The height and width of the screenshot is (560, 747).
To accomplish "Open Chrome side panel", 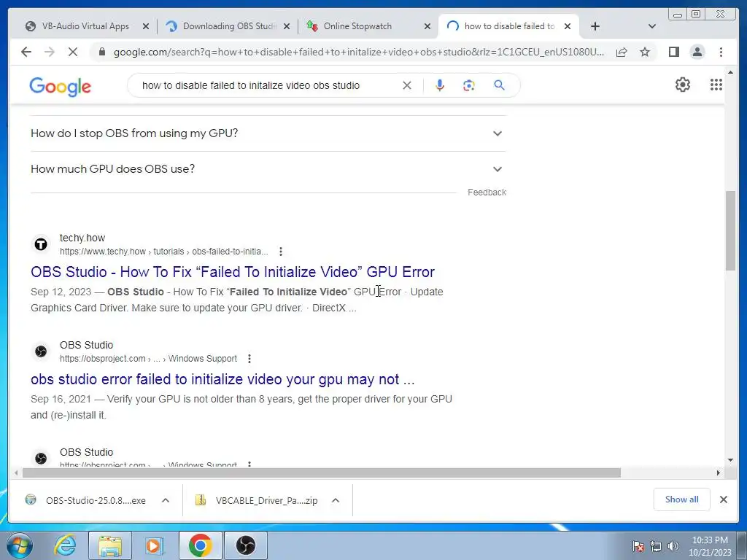I will [x=673, y=52].
